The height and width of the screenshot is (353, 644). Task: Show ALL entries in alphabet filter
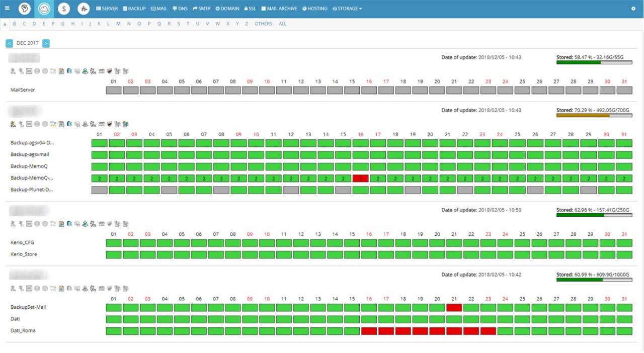coord(282,24)
